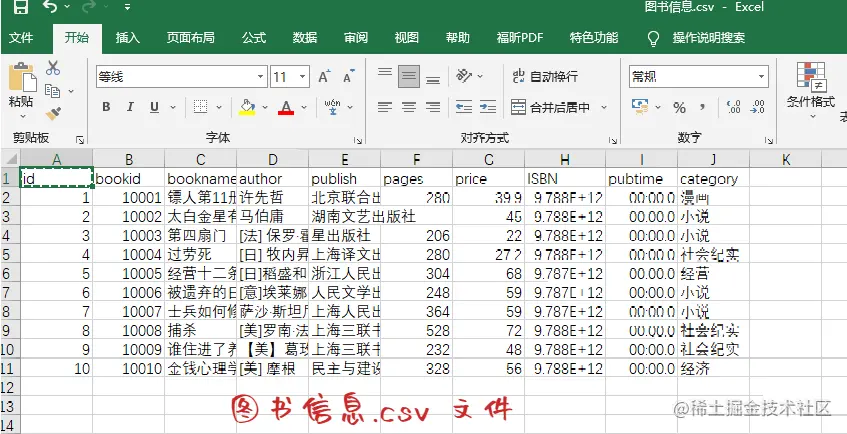The width and height of the screenshot is (847, 434).
Task: Open the number (数字) group dialog launcher
Action: pos(769,141)
